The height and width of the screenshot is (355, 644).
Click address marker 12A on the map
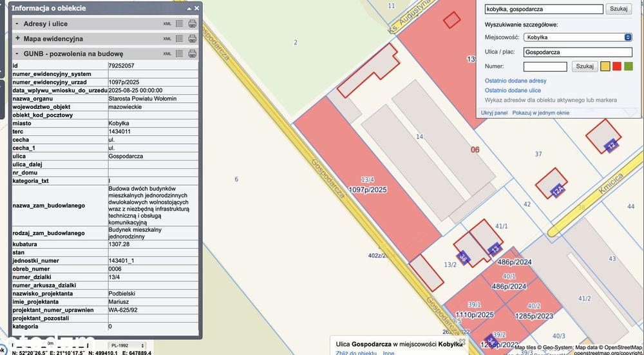(558, 191)
